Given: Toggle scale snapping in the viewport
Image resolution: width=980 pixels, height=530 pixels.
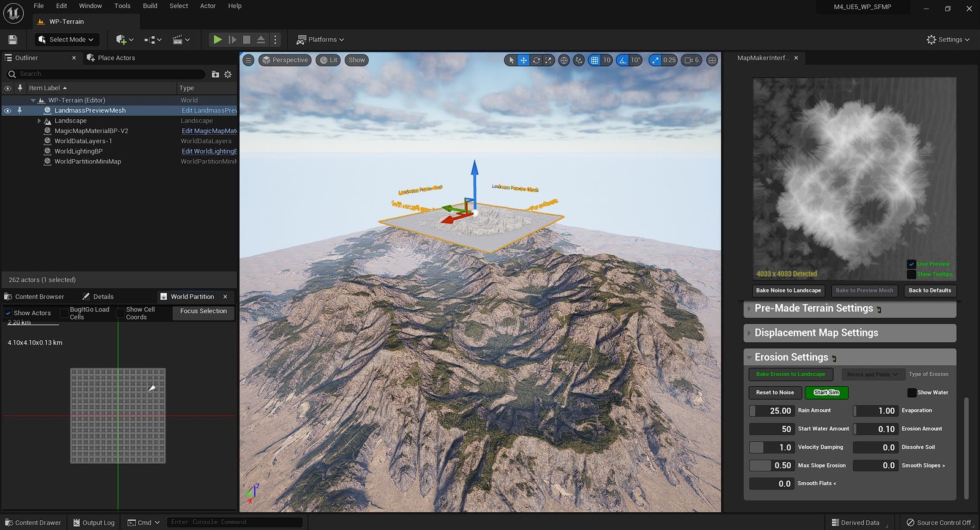Looking at the screenshot, I should point(655,60).
